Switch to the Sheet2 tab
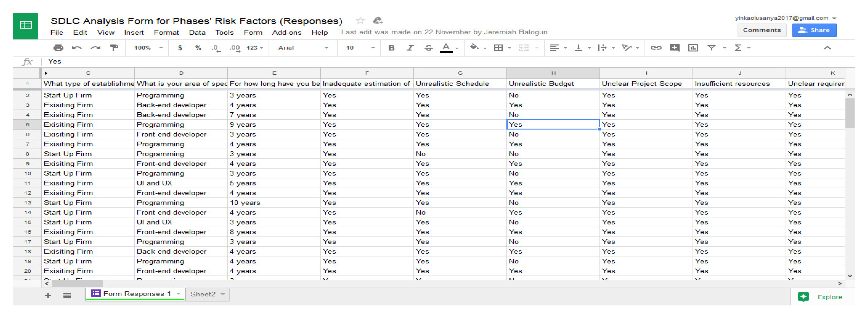Screen dimensions: 868x318 tap(203, 294)
